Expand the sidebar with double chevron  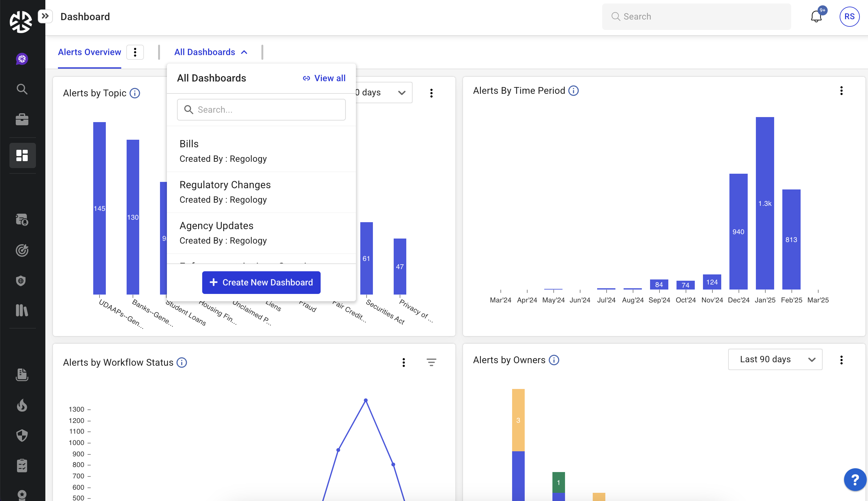pyautogui.click(x=45, y=16)
